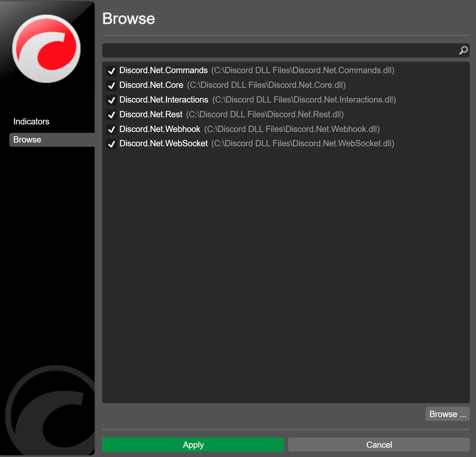Image resolution: width=476 pixels, height=457 pixels.
Task: Toggle the Discord.Net.Interactions checkbox
Action: pos(112,100)
